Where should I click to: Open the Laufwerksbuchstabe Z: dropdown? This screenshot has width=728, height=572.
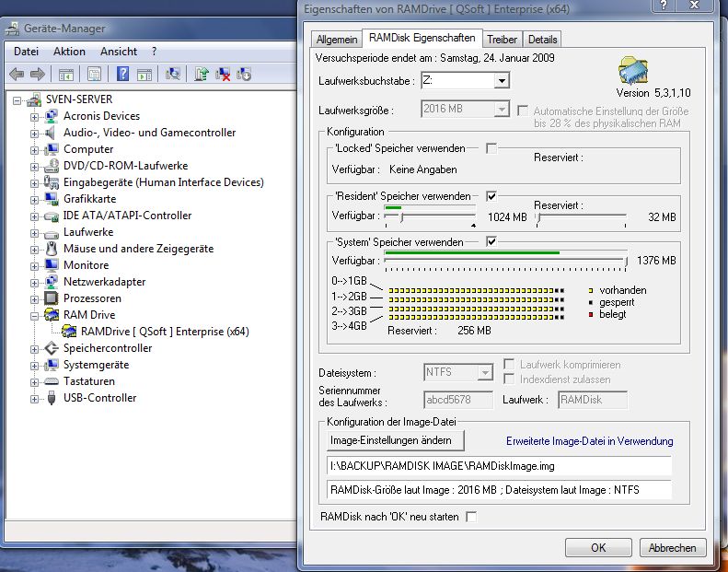501,81
